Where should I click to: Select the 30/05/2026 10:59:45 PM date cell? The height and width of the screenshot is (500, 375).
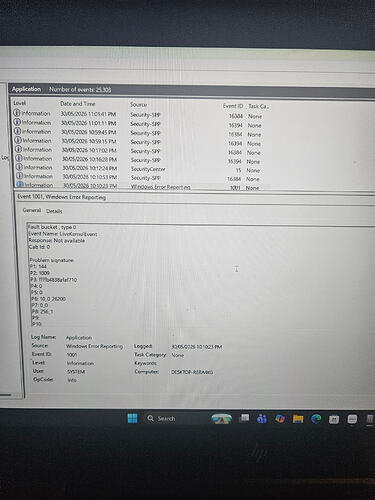[89, 132]
